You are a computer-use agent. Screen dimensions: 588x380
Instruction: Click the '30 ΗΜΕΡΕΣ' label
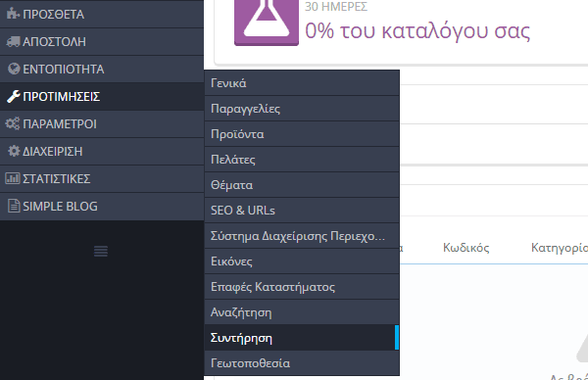point(336,7)
